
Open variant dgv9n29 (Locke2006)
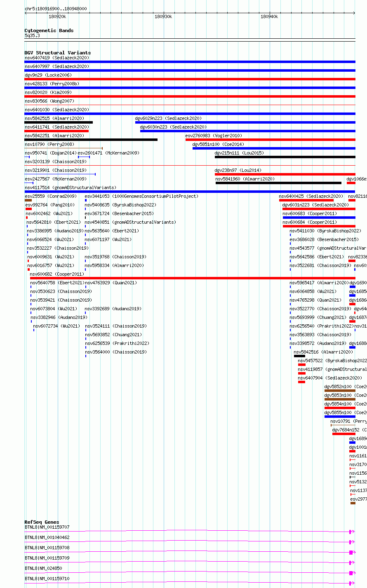pyautogui.click(x=190, y=79)
